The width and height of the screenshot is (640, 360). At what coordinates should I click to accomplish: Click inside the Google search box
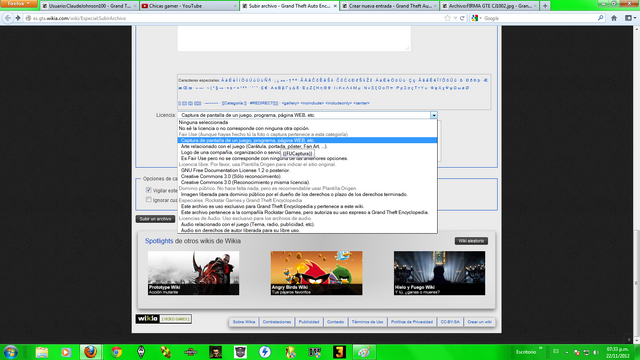pyautogui.click(x=539, y=18)
